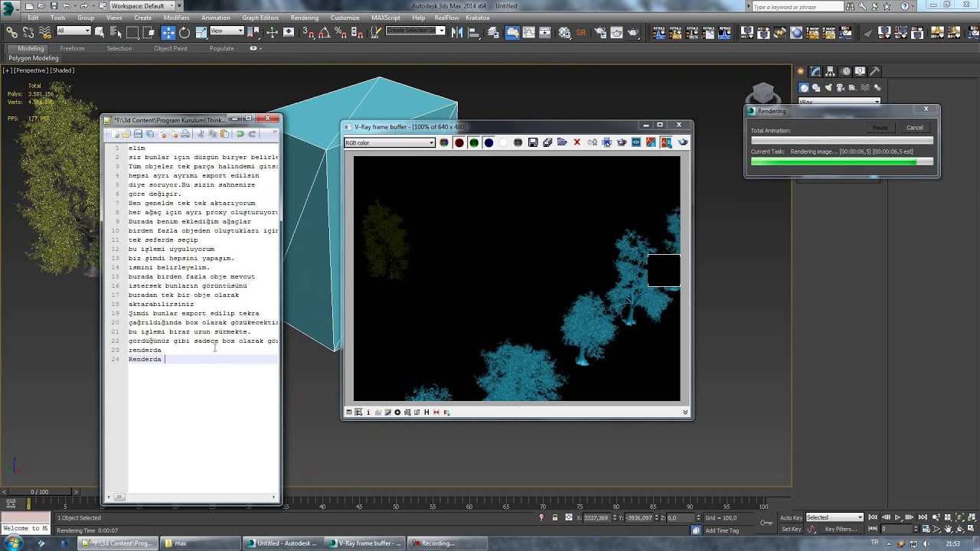Click the Mirror tool in main toolbar
Screen dimensions: 980x551
(x=457, y=32)
